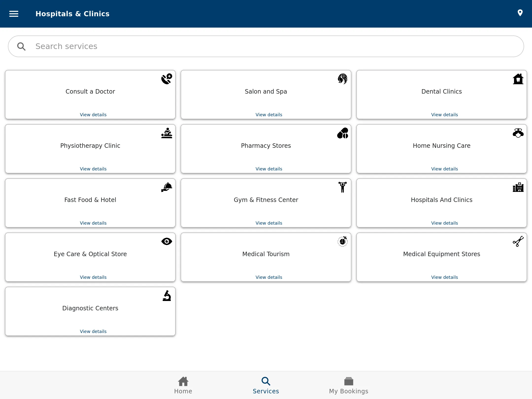View details for Physiotherapy Clinic

point(93,169)
